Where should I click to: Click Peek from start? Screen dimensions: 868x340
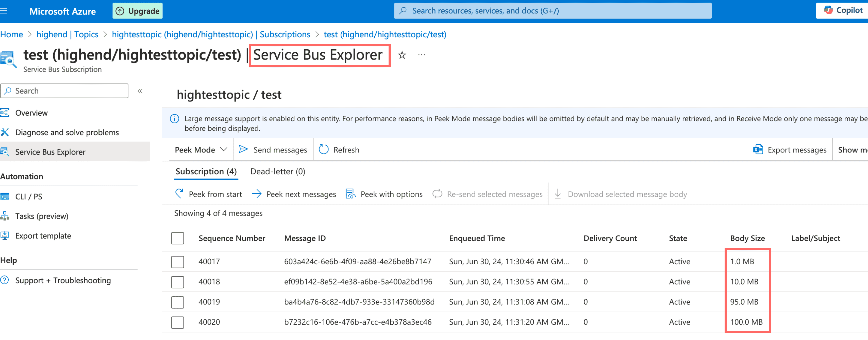[209, 194]
